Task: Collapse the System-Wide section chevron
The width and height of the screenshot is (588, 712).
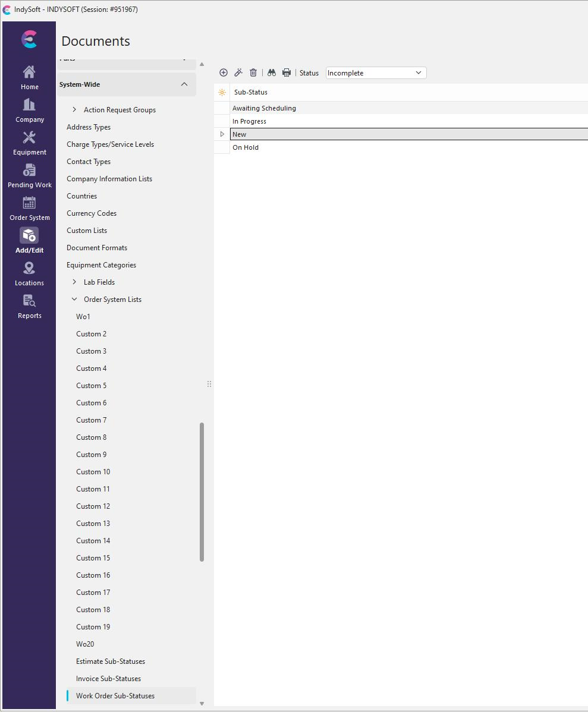Action: point(184,84)
